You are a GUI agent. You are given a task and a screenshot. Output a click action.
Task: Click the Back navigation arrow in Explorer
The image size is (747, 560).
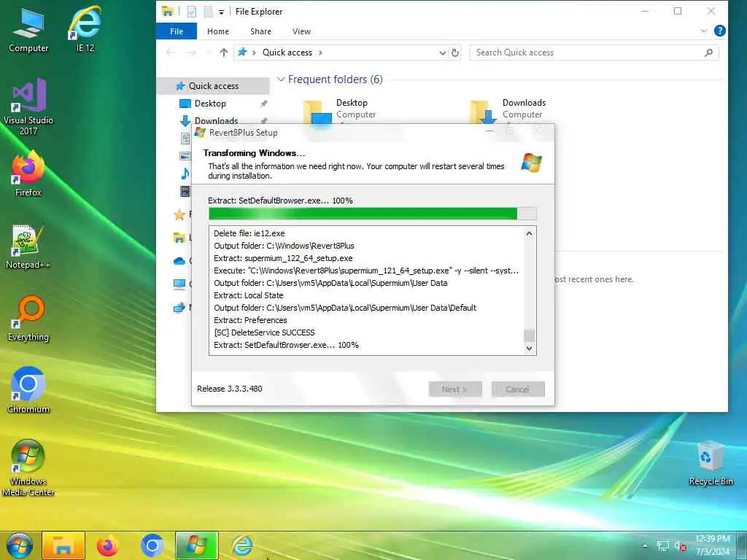coord(171,52)
